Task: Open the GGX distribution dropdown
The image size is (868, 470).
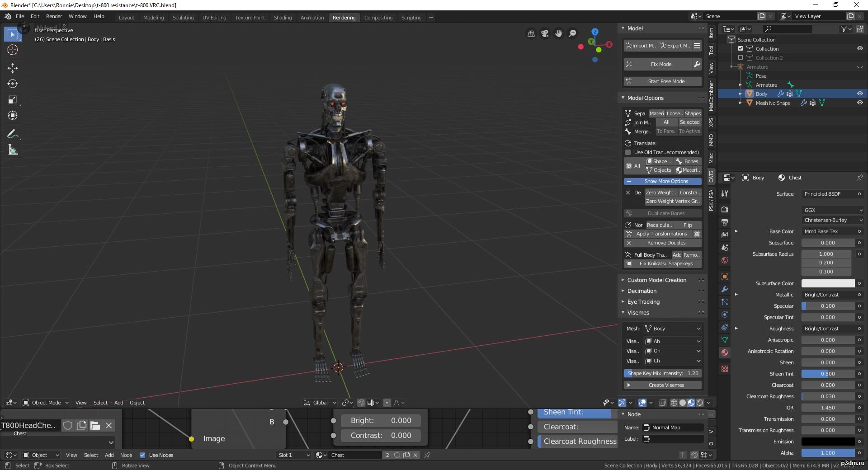Action: click(x=833, y=210)
